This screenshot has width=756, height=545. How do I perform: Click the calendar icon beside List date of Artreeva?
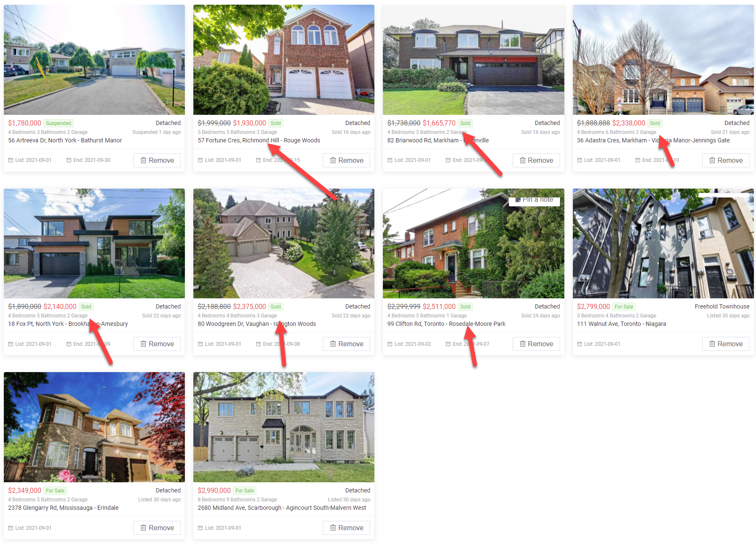click(x=11, y=160)
